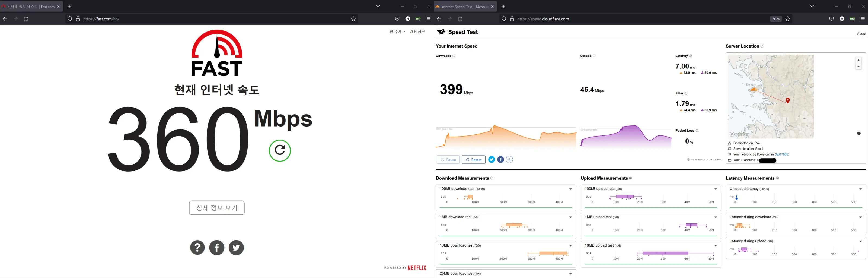
Task: Zoom in on server location map
Action: click(859, 60)
